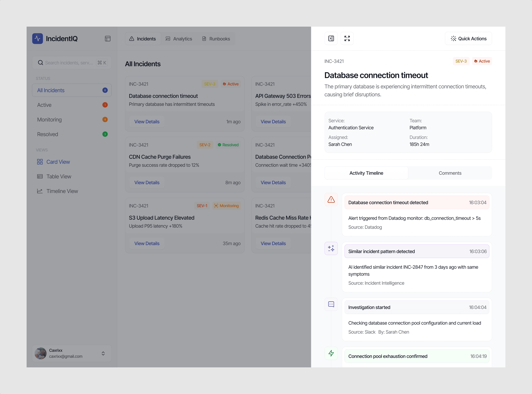Screen dimensions: 532x394
Task: Select the Card View icon in sidebar
Action: pyautogui.click(x=40, y=162)
